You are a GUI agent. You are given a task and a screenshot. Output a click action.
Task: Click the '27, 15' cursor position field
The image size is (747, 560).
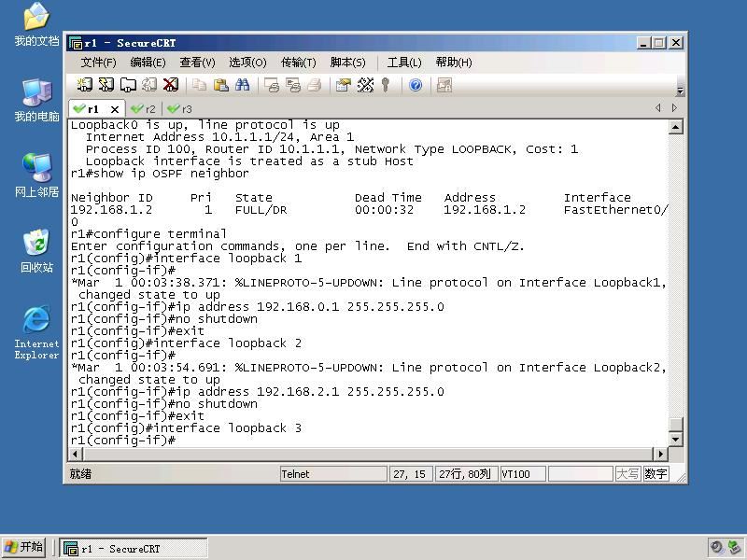[411, 474]
